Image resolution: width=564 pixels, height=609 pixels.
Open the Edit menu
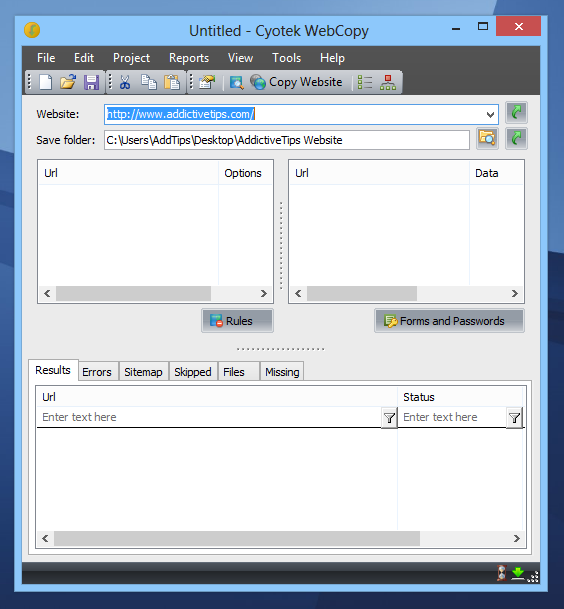(84, 58)
